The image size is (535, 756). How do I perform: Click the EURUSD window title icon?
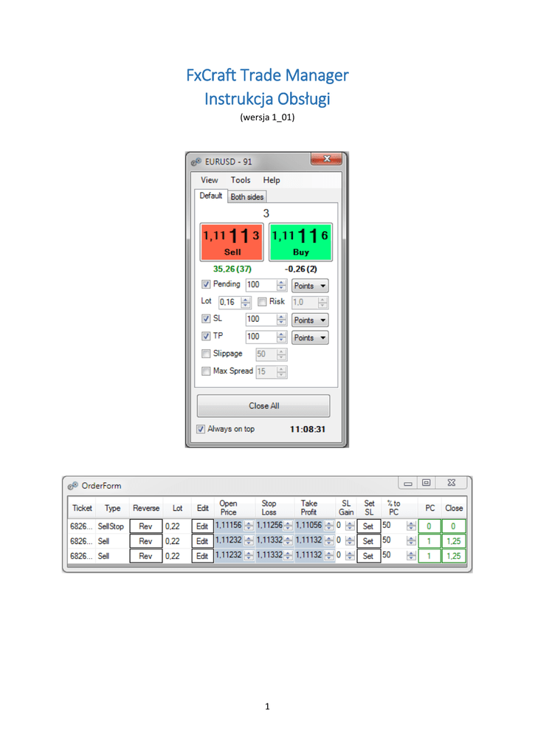click(x=196, y=162)
